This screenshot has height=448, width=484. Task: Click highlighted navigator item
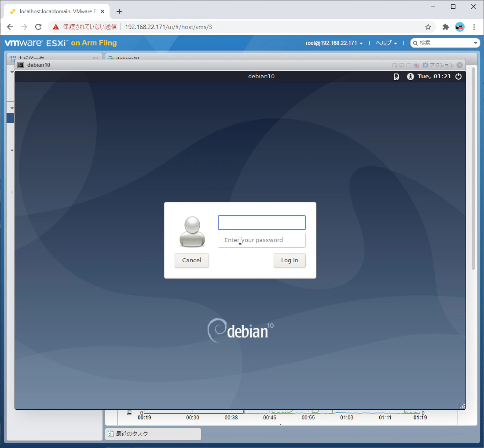point(11,118)
